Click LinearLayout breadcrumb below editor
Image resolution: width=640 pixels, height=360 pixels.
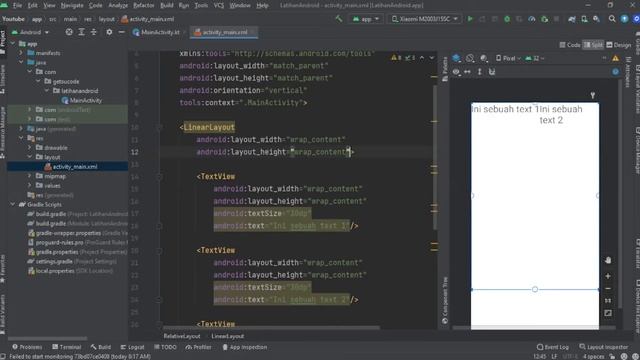tap(227, 336)
